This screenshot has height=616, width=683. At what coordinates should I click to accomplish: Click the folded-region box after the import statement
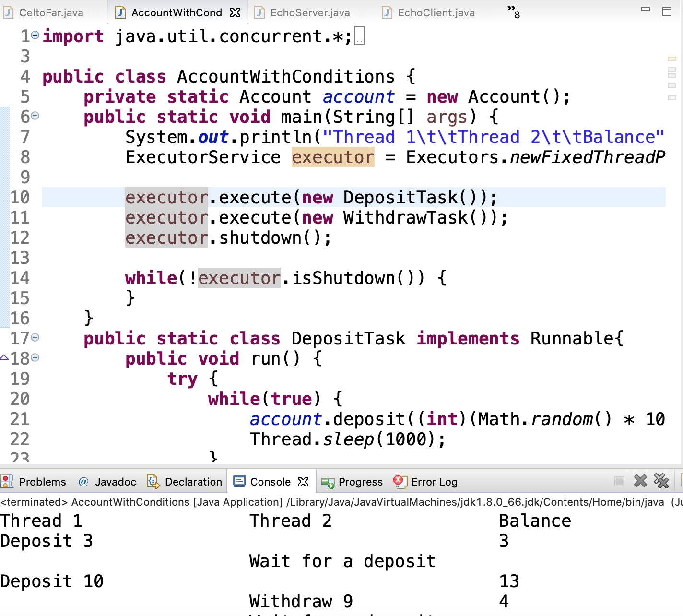tap(359, 36)
